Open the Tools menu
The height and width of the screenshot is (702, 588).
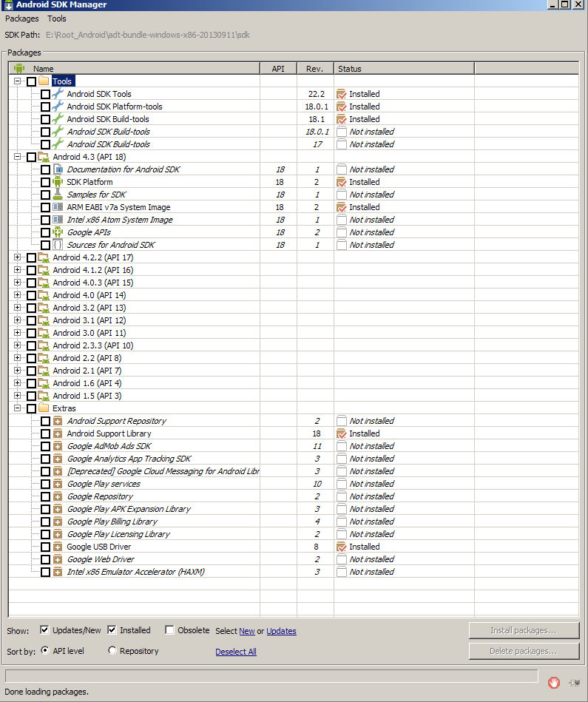(56, 18)
